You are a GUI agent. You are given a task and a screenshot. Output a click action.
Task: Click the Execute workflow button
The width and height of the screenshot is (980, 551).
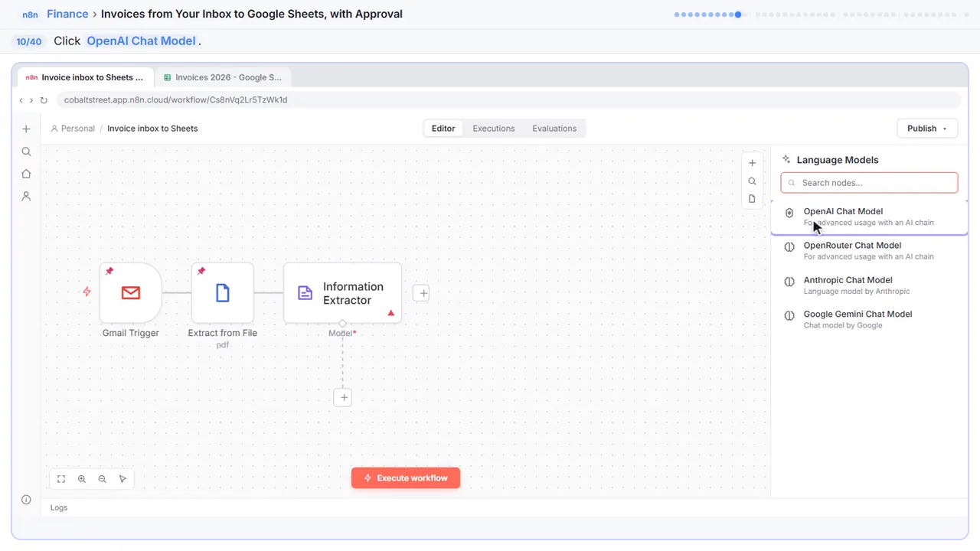(x=406, y=478)
